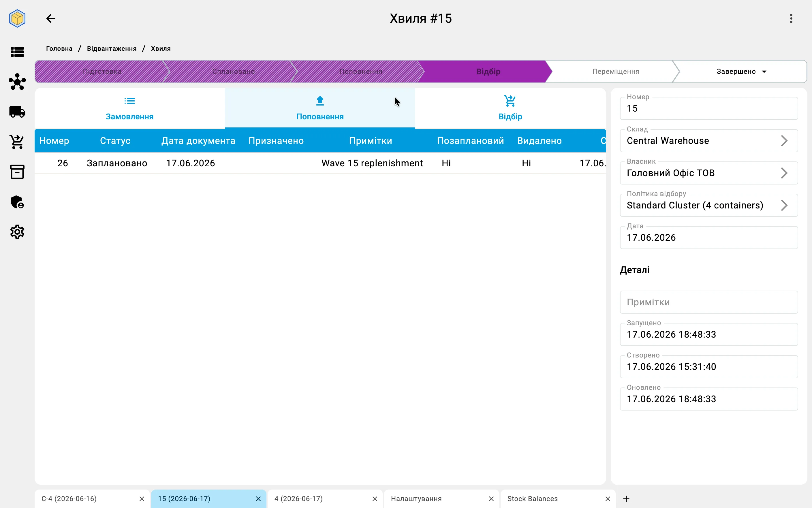Open Головний Офіс ТОВ owner chevron
The width and height of the screenshot is (812, 508).
(x=784, y=173)
